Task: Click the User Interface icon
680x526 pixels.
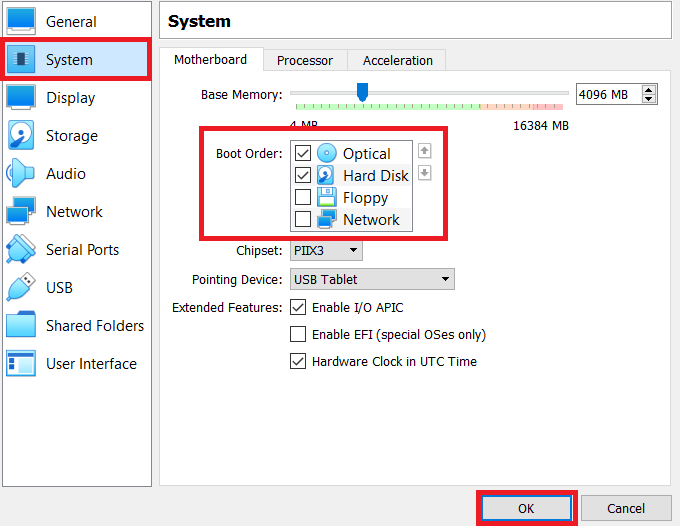Action: [21, 363]
